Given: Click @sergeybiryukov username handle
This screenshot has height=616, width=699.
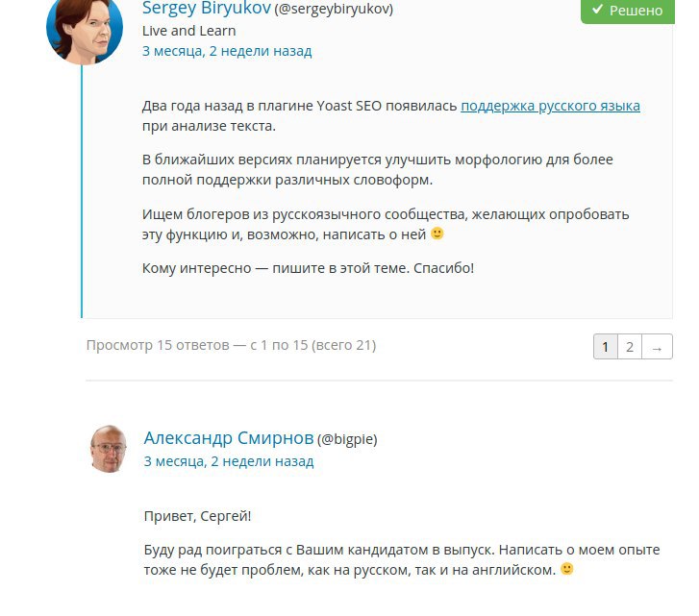Looking at the screenshot, I should point(334,9).
